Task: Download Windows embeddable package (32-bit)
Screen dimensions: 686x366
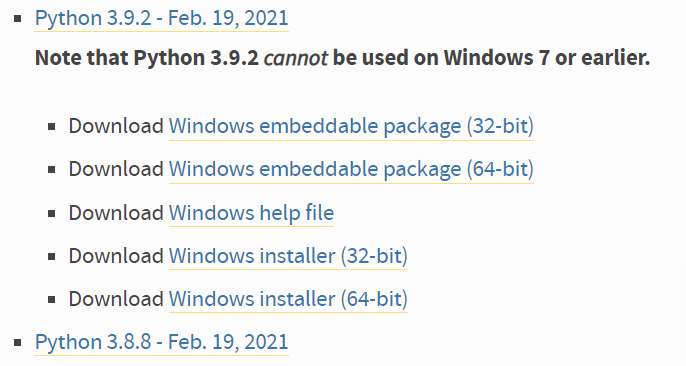Action: tap(351, 126)
